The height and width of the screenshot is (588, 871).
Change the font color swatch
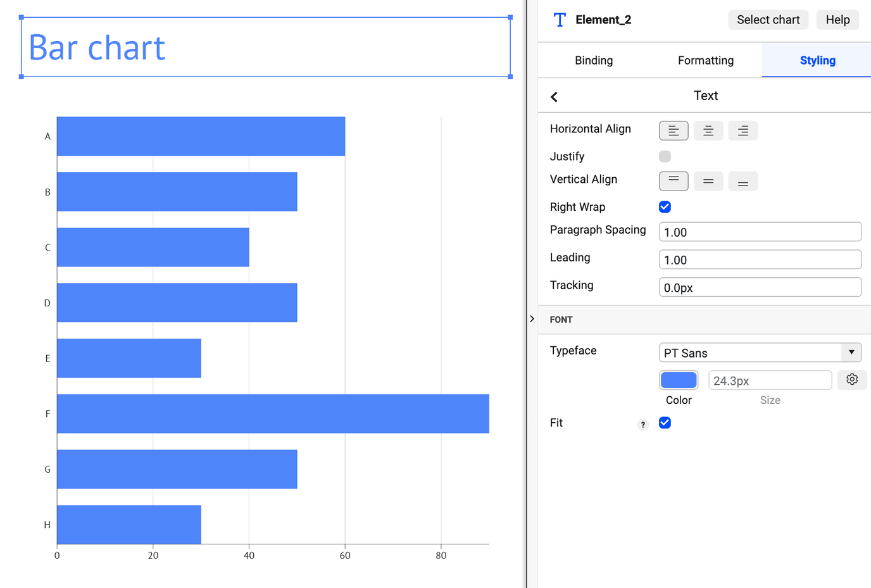point(678,380)
